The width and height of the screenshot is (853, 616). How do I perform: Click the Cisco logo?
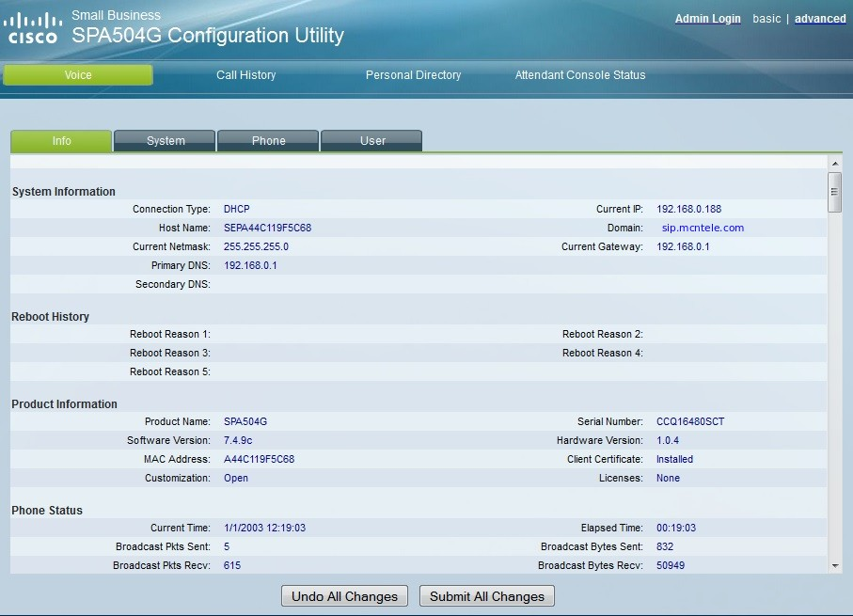[x=33, y=28]
